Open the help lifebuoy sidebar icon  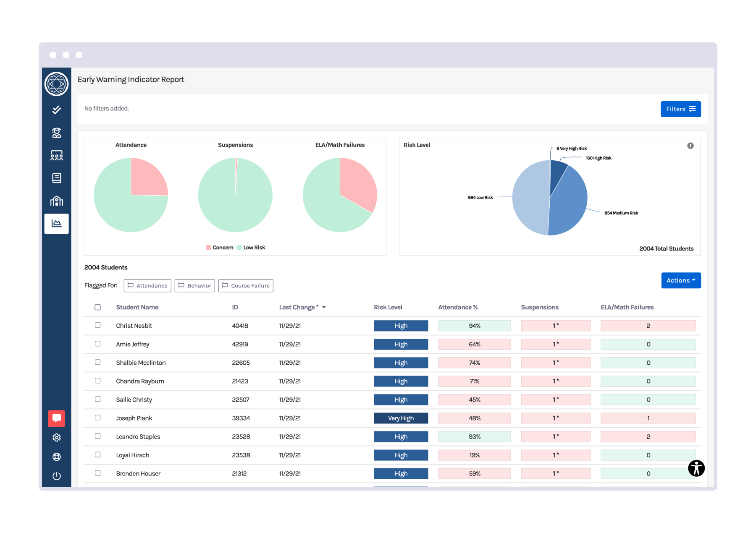coord(56,457)
